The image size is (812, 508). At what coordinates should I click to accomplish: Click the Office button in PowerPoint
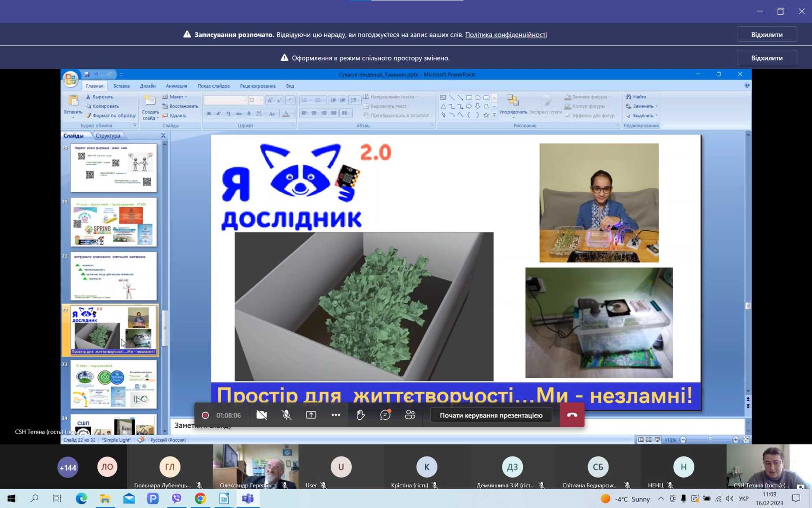[x=70, y=79]
